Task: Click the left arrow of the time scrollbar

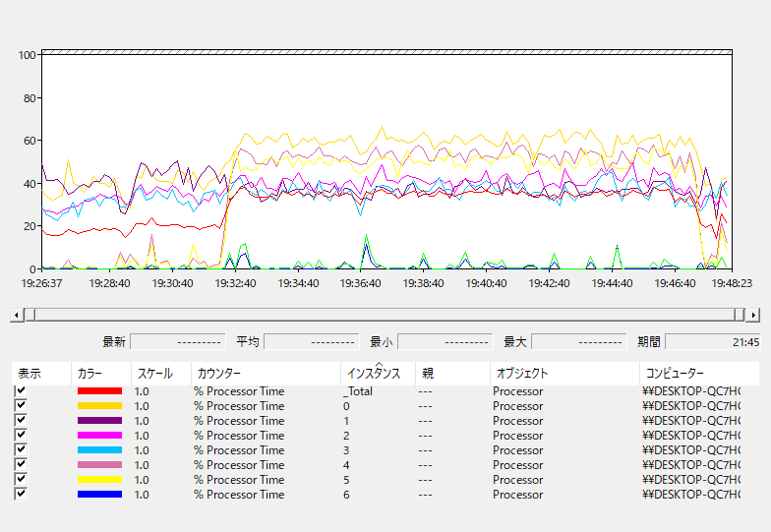Action: point(15,315)
